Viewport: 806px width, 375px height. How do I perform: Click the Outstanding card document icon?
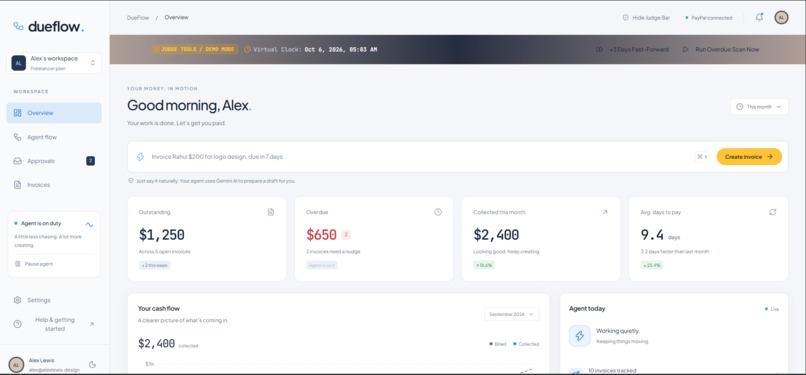pos(271,212)
